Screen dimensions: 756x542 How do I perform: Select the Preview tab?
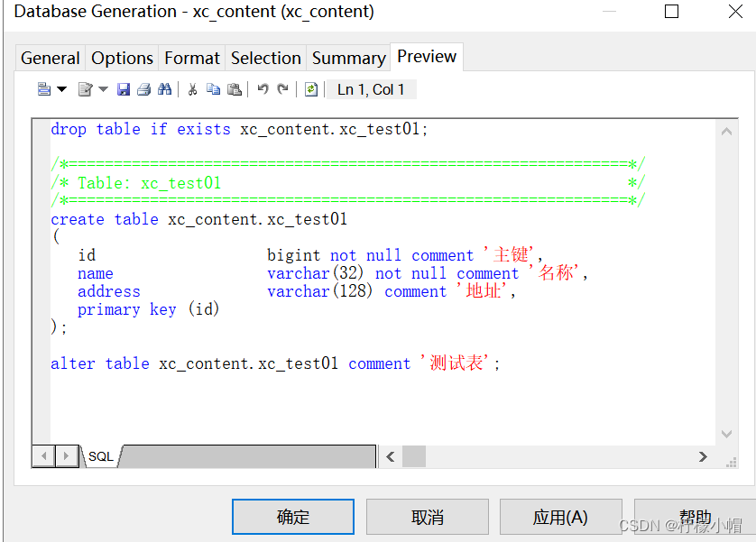427,57
